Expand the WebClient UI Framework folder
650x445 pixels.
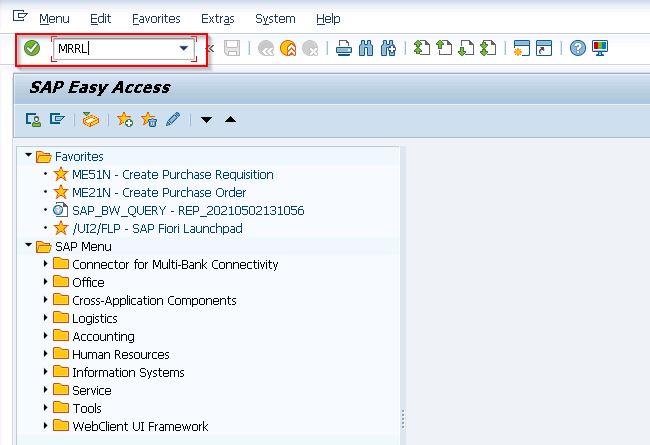pyautogui.click(x=45, y=425)
